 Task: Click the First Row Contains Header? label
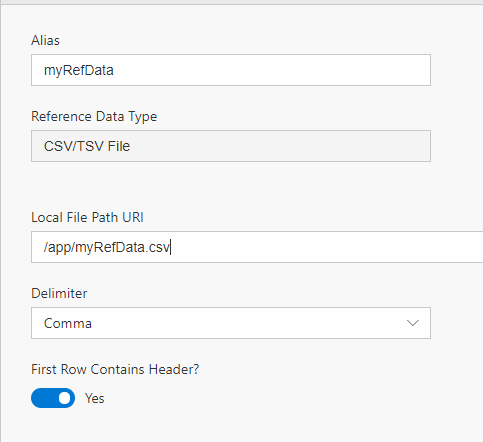[115, 369]
